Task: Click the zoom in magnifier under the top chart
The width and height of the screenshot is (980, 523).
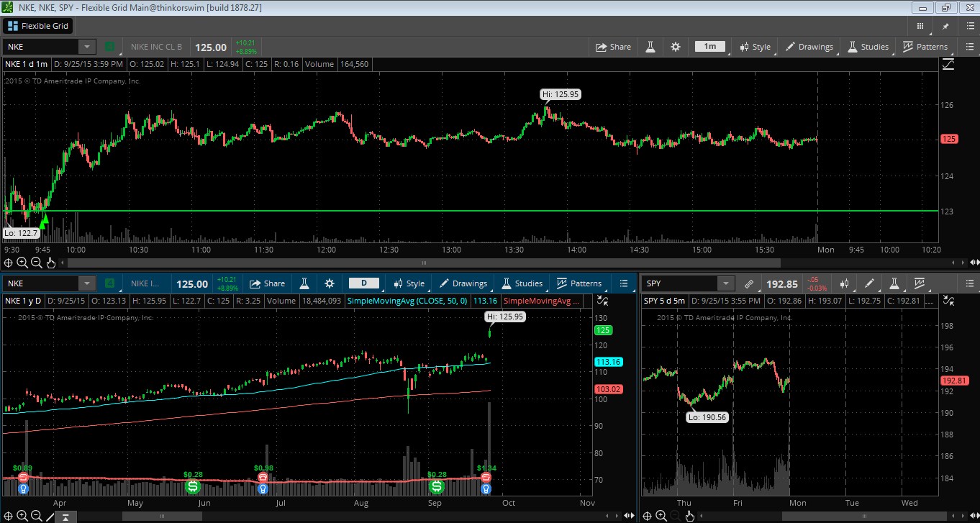Action: pos(22,263)
